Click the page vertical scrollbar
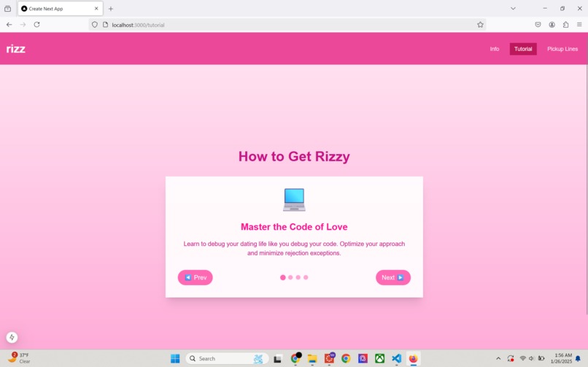588x367 pixels. [x=587, y=189]
